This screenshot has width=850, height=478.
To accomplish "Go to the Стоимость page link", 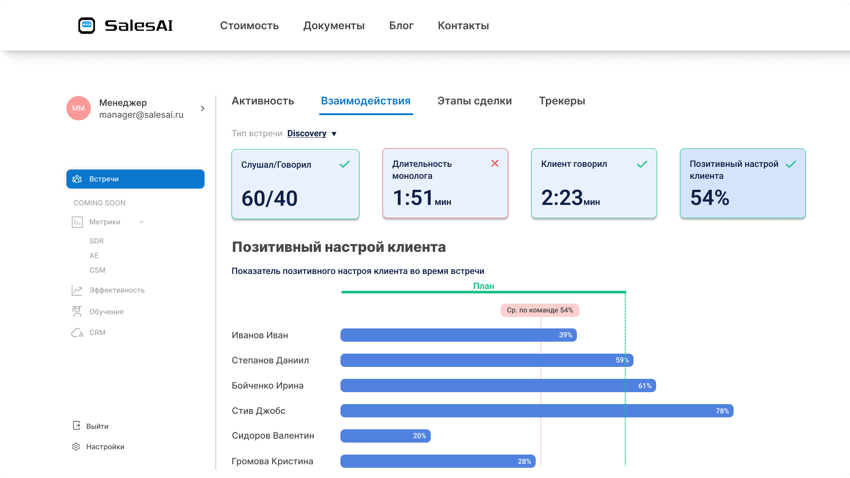I will point(249,26).
